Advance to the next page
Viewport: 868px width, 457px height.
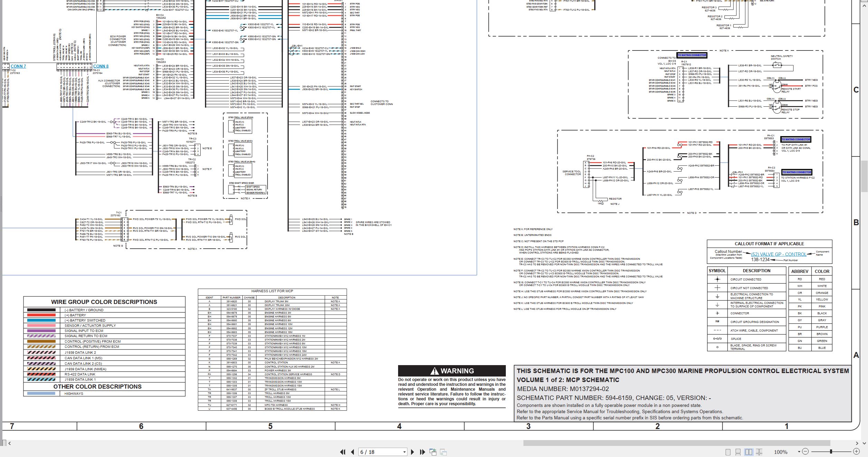(x=412, y=452)
